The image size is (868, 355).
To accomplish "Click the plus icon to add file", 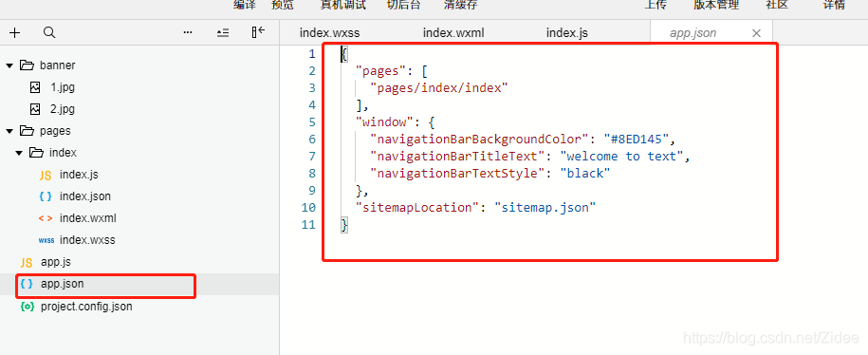I will pyautogui.click(x=14, y=32).
